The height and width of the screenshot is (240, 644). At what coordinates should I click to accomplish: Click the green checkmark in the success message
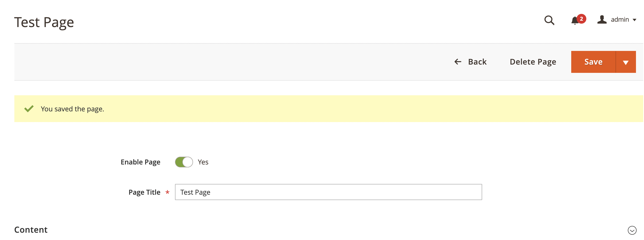click(29, 108)
